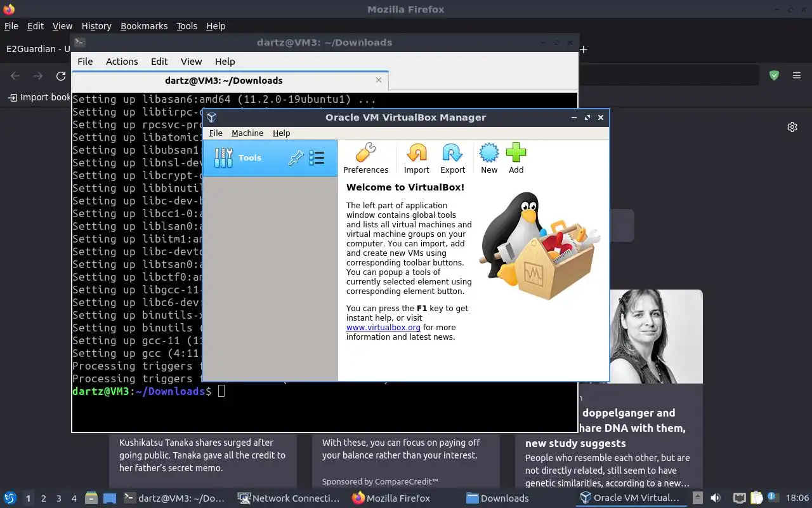Open Firefox Tools menu
The height and width of the screenshot is (508, 812).
pyautogui.click(x=187, y=26)
